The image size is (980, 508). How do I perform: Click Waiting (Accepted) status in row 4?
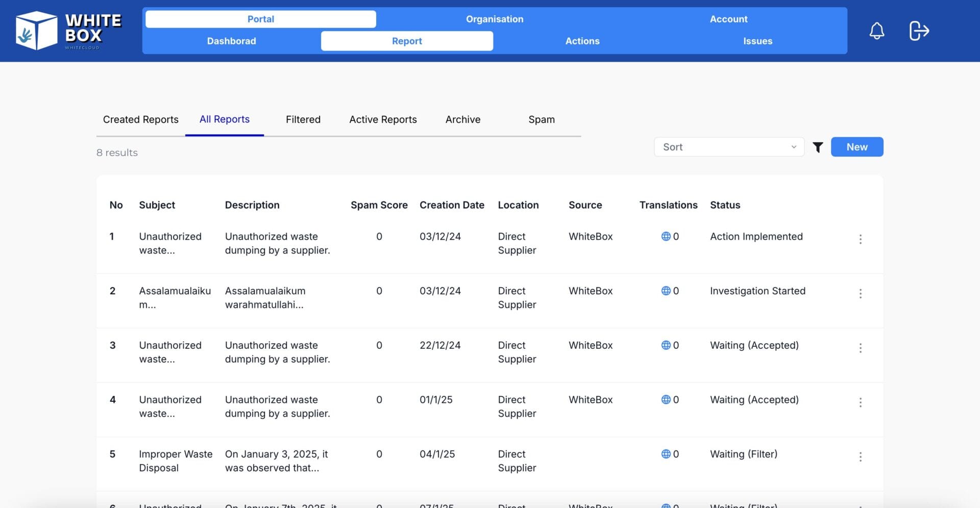[x=754, y=400]
